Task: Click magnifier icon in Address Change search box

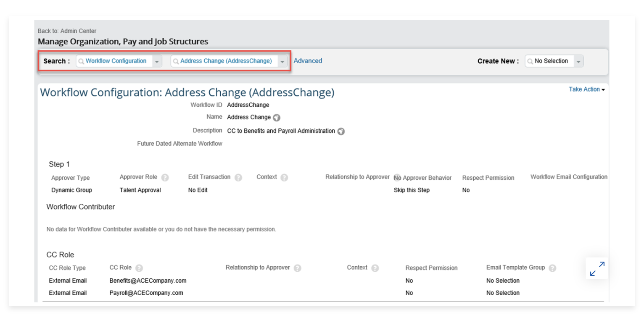Action: tap(176, 61)
